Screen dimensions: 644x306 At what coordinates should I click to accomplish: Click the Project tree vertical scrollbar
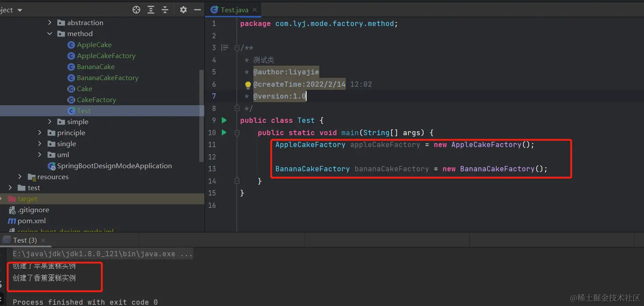click(202, 115)
